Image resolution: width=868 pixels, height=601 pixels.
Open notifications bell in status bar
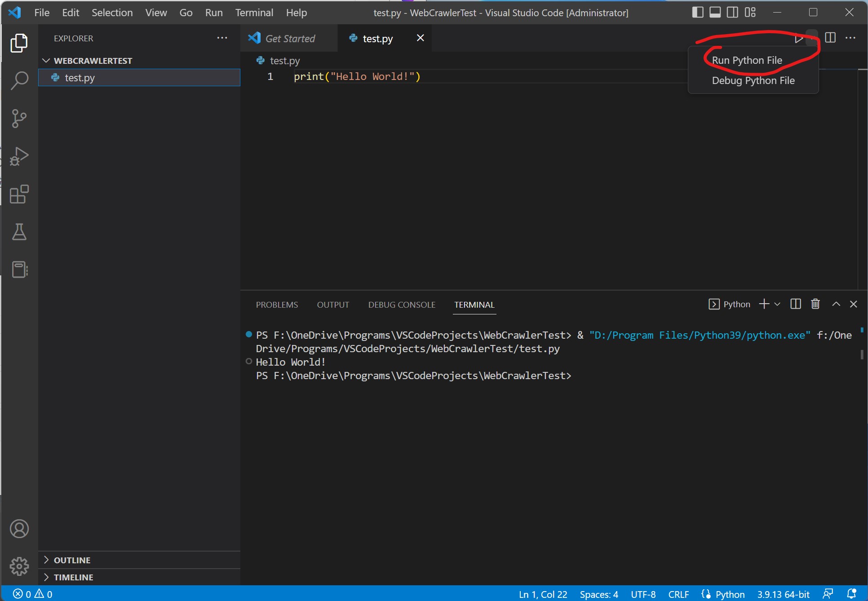(x=851, y=594)
